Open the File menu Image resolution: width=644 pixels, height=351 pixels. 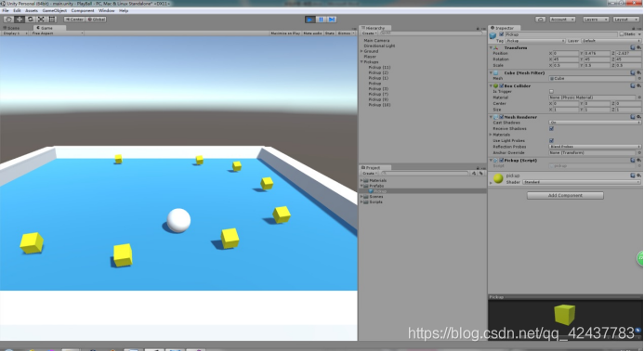(x=6, y=10)
